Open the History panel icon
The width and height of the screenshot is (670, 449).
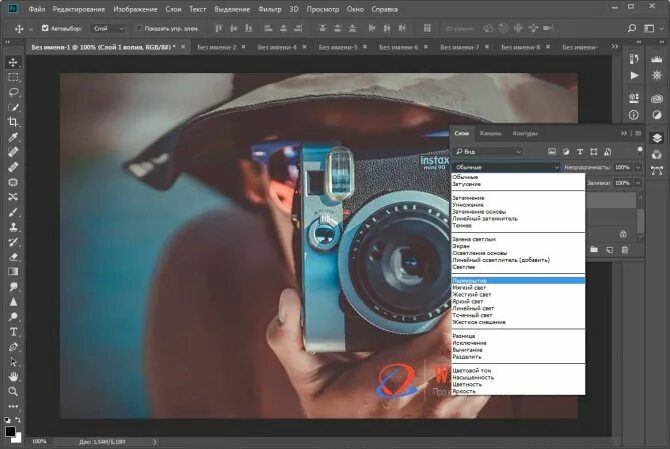point(634,60)
